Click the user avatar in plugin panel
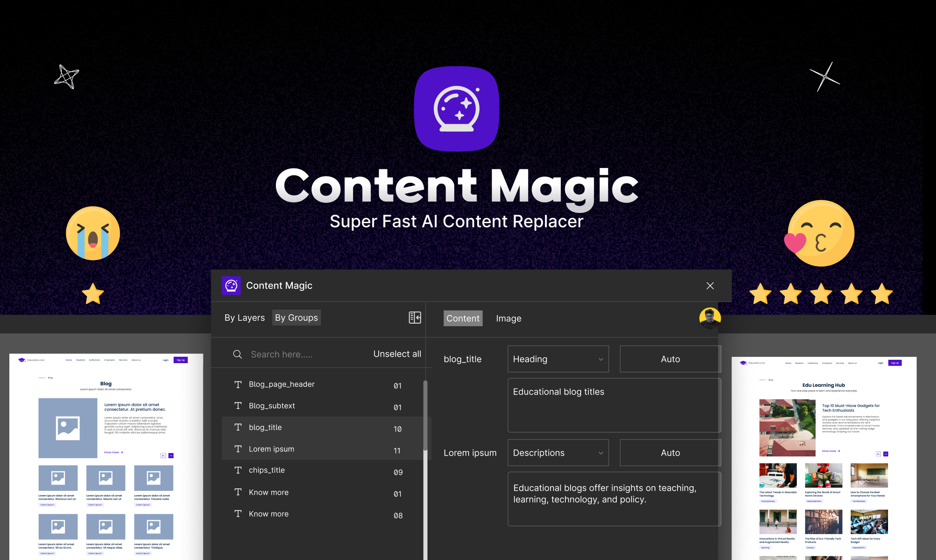The height and width of the screenshot is (560, 936). pos(710,318)
